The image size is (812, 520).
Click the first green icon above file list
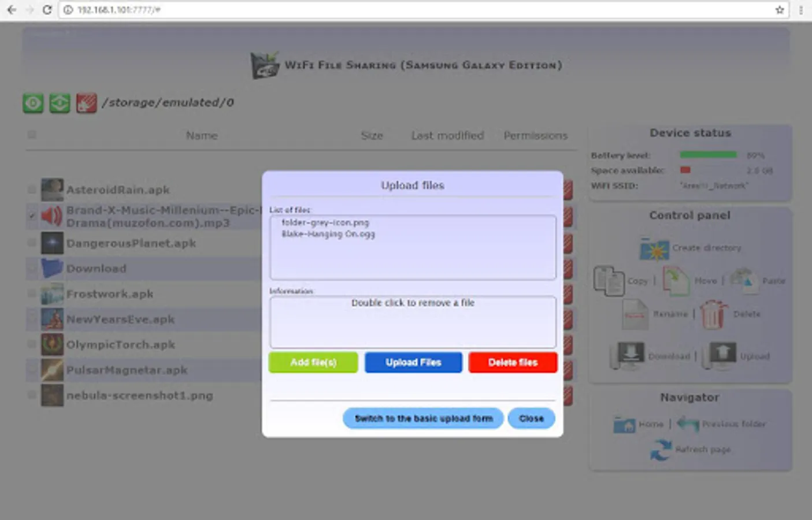pyautogui.click(x=33, y=103)
